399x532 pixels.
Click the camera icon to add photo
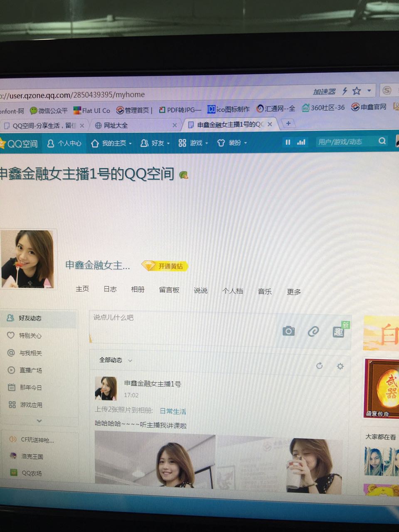pos(288,331)
